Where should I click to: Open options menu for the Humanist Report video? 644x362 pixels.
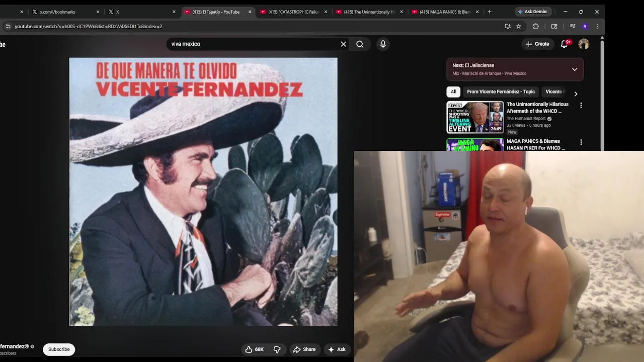pos(581,106)
